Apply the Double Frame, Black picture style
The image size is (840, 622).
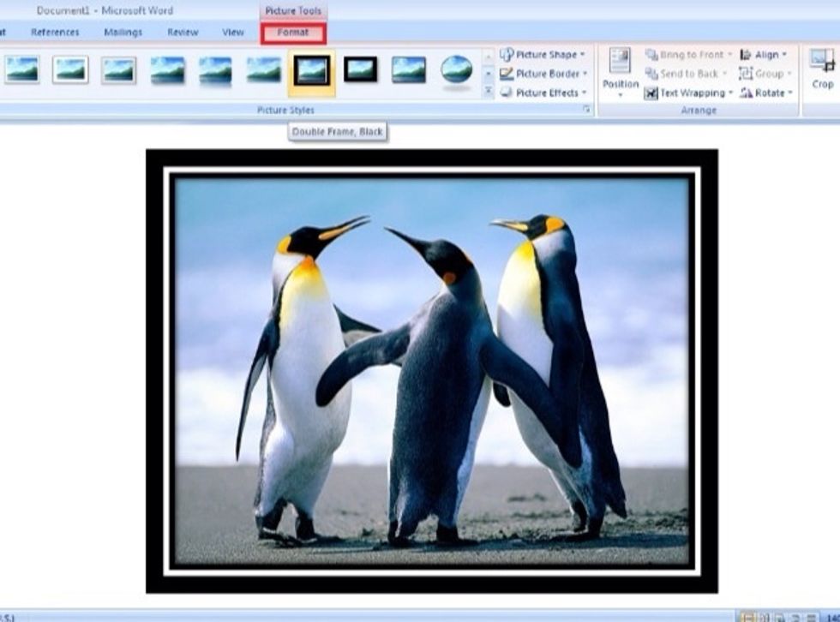[311, 70]
